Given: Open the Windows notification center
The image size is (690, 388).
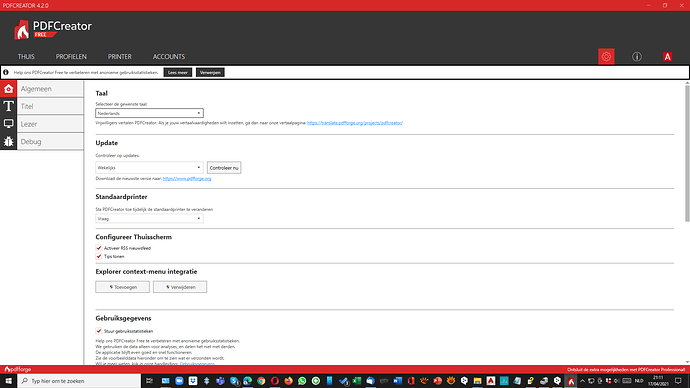Looking at the screenshot, I should click(x=679, y=381).
